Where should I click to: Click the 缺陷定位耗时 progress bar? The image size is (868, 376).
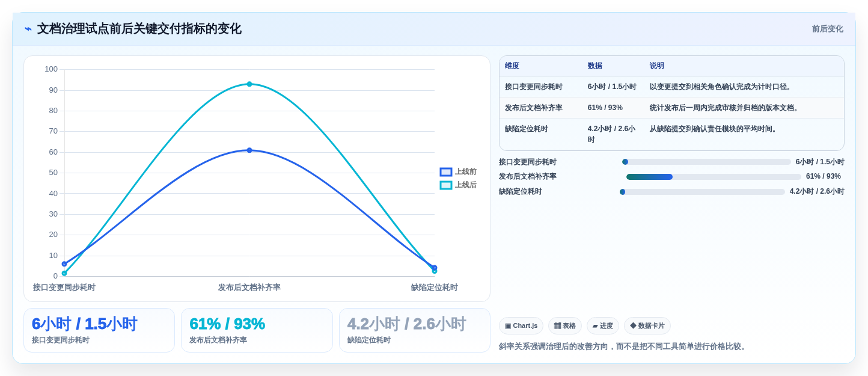(702, 192)
